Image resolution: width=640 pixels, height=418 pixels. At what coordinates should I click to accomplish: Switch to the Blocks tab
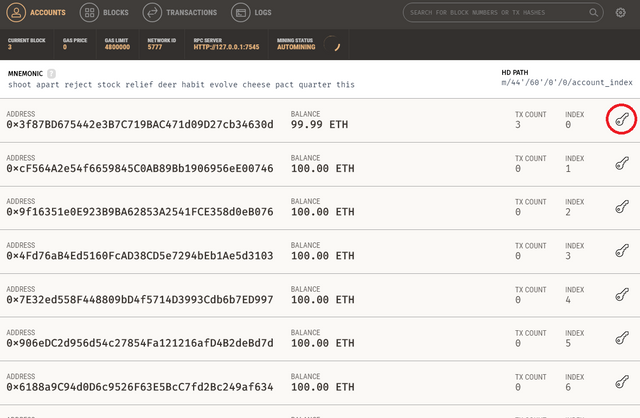(104, 13)
